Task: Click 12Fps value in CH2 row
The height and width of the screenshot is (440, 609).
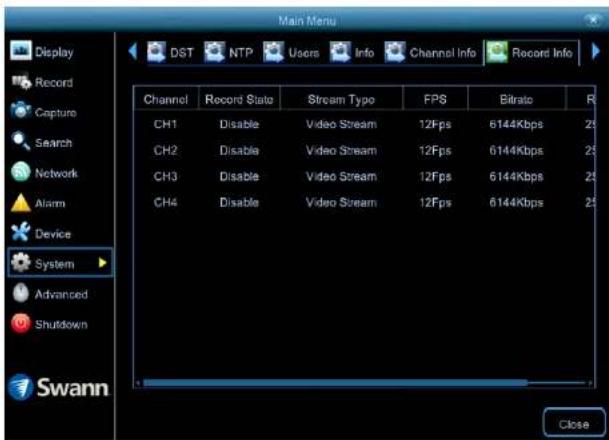Action: (x=435, y=150)
